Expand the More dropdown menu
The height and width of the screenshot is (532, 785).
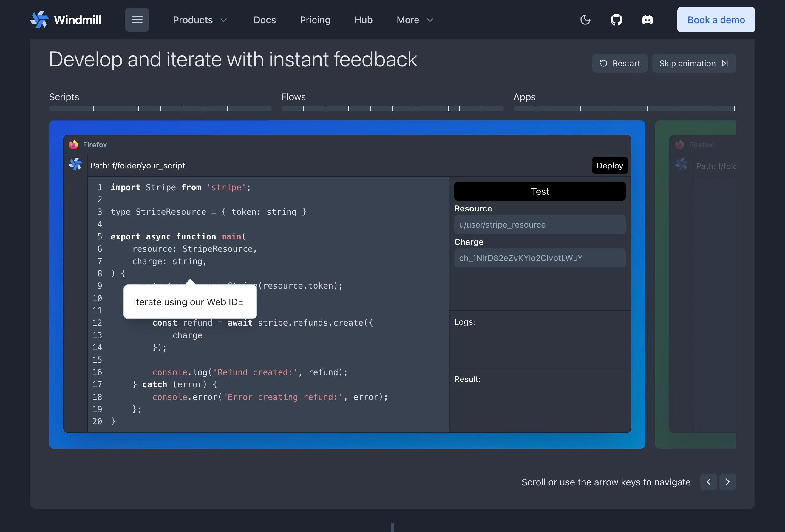tap(415, 20)
